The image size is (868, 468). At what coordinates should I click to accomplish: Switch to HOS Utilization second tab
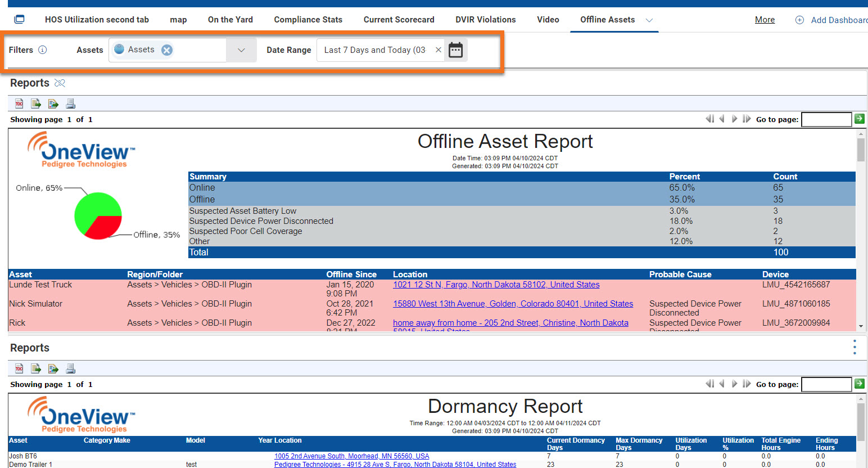click(97, 20)
